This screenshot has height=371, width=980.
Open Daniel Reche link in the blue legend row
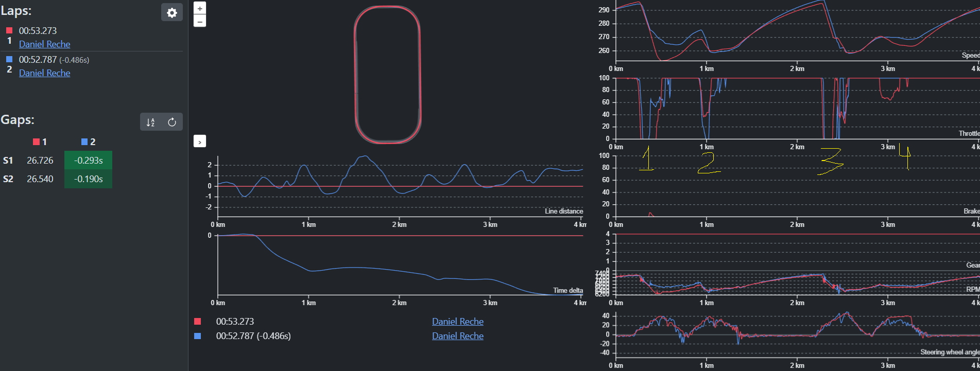457,336
